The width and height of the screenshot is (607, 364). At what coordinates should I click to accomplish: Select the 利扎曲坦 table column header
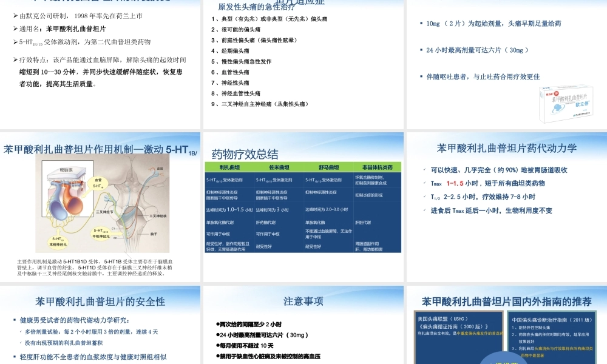click(229, 167)
